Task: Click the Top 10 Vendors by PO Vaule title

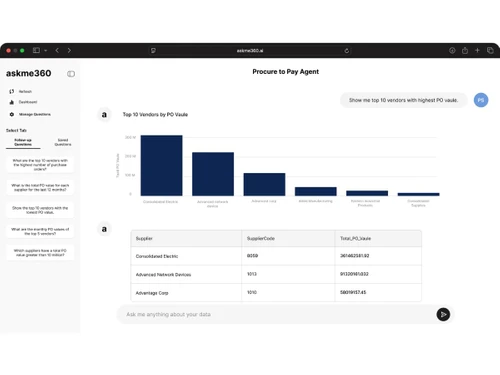Action: point(155,114)
